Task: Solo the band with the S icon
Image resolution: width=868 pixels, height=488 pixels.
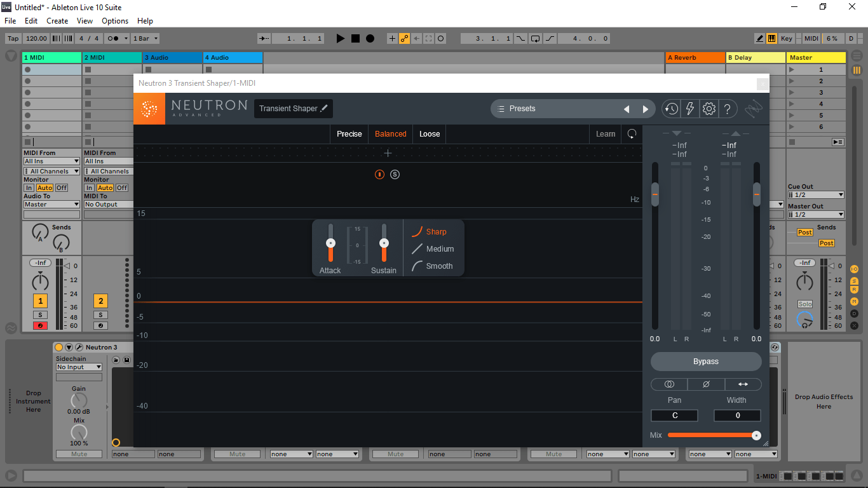Action: (395, 174)
